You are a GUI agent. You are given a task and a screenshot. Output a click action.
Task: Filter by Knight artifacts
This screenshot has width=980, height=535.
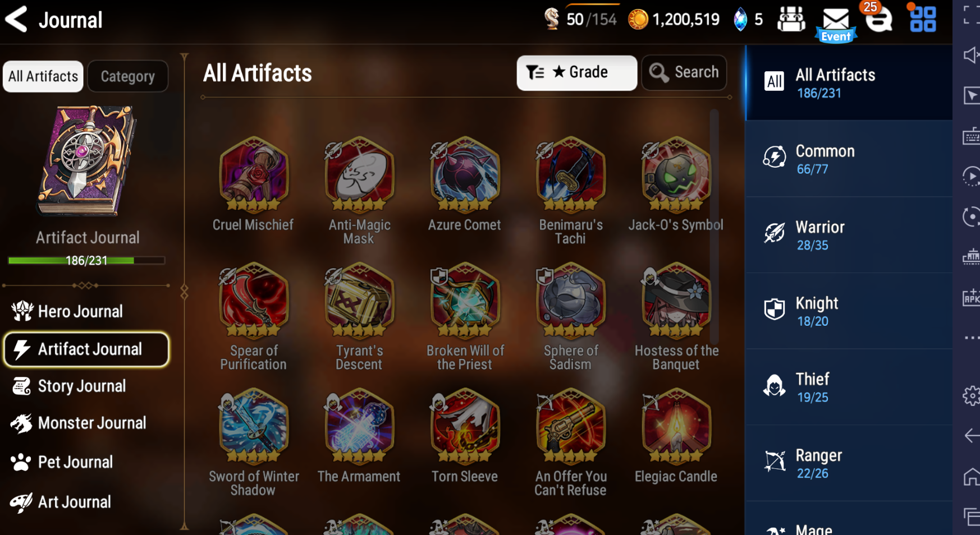coord(849,311)
